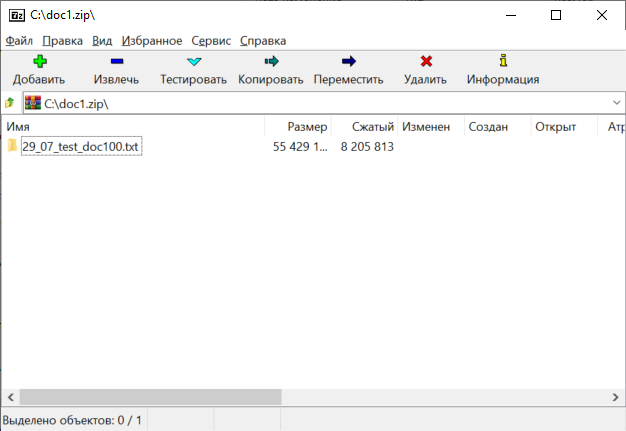Close the 7-Zip window
This screenshot has width=626, height=431.
click(602, 15)
